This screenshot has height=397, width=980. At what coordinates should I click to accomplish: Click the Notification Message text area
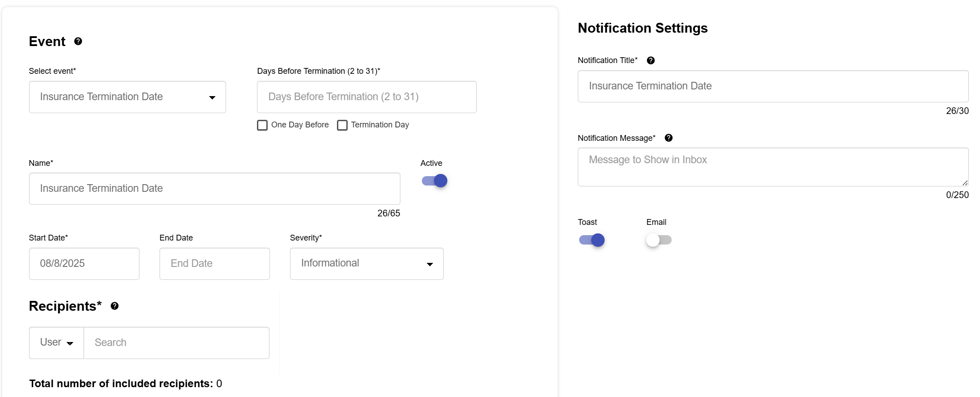(773, 167)
